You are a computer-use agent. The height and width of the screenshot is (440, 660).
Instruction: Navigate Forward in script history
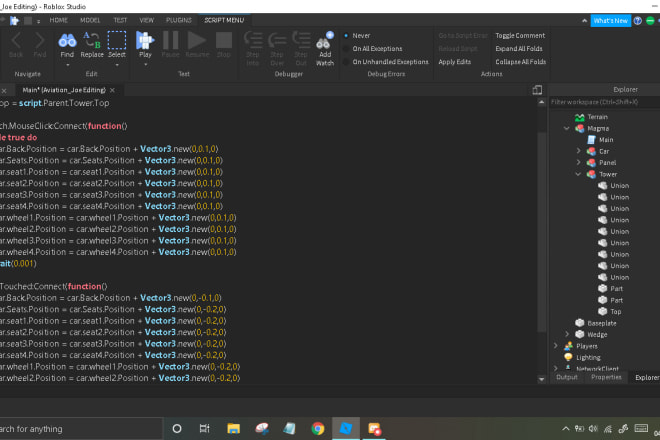tap(40, 45)
